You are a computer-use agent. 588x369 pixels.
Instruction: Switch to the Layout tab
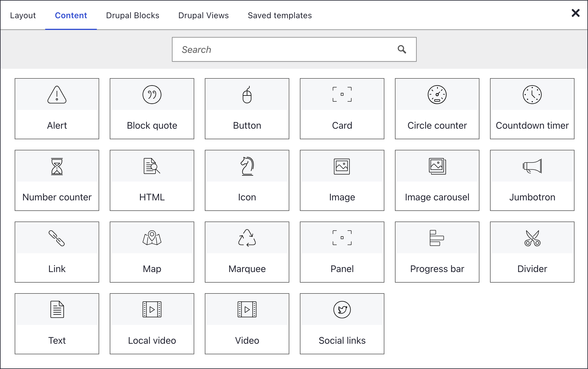[23, 15]
